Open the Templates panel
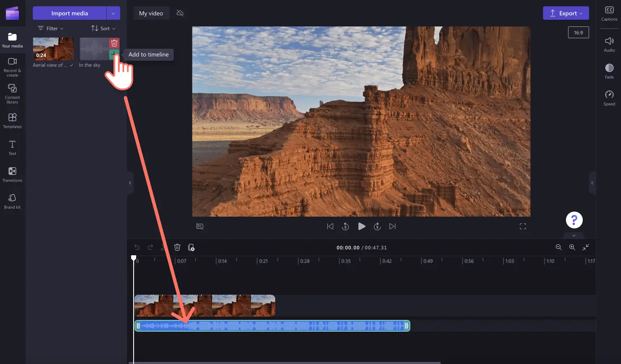The height and width of the screenshot is (364, 621). pos(12,120)
